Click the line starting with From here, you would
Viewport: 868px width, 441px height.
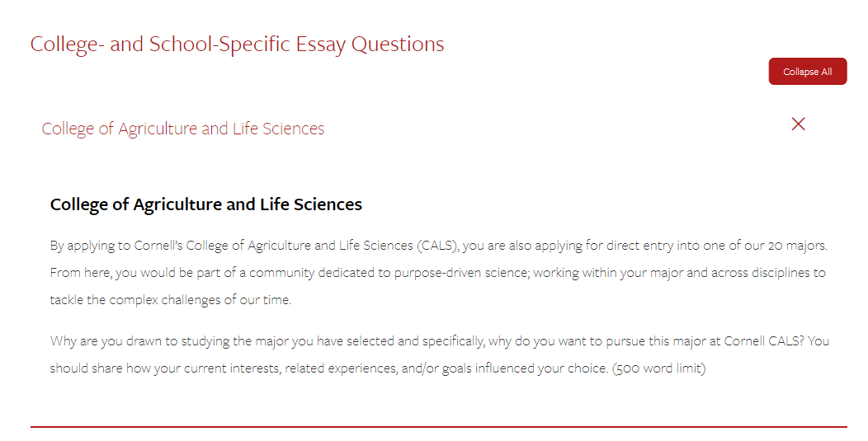pos(437,273)
